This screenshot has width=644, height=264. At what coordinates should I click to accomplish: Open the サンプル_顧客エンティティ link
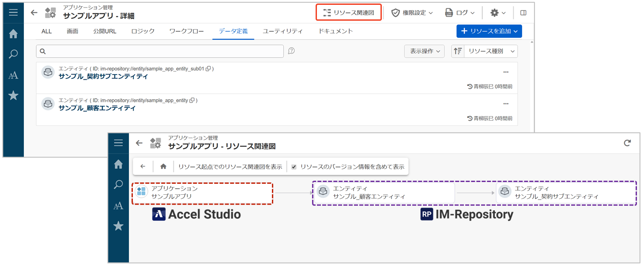point(97,108)
